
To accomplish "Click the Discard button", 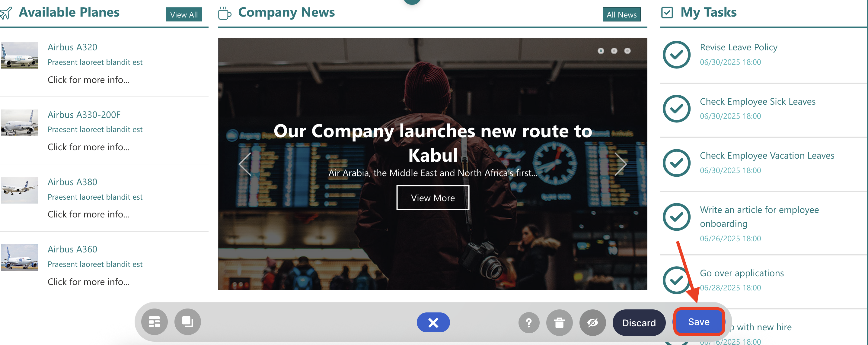I will 639,323.
